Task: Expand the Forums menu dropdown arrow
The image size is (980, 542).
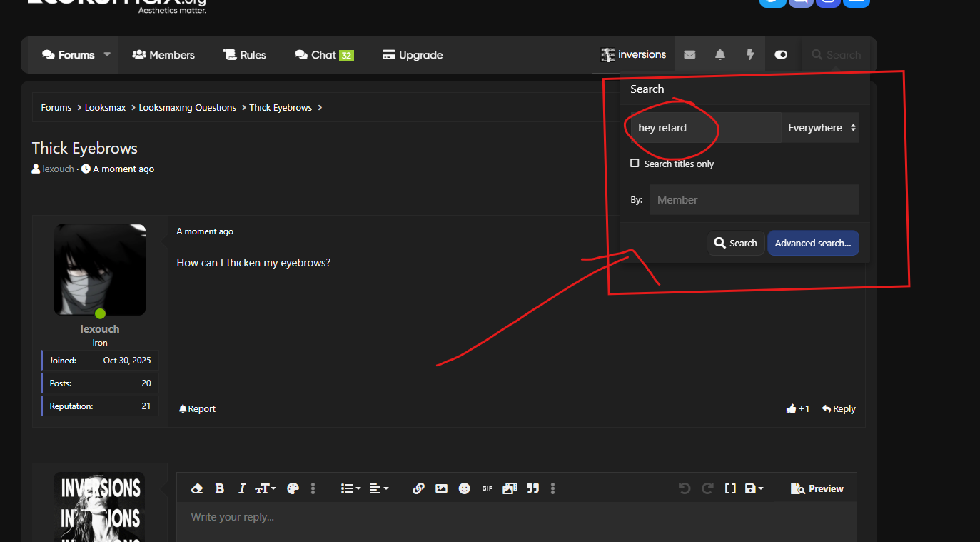Action: 108,54
